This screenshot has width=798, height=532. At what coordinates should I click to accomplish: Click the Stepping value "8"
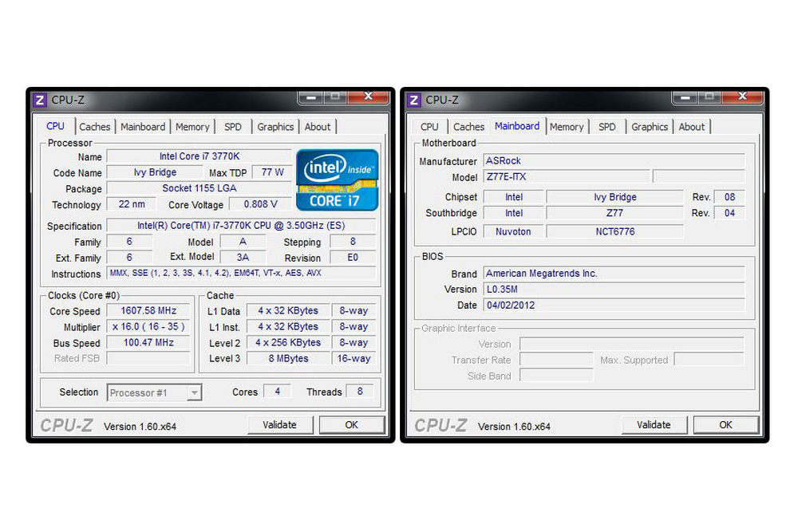pyautogui.click(x=353, y=242)
